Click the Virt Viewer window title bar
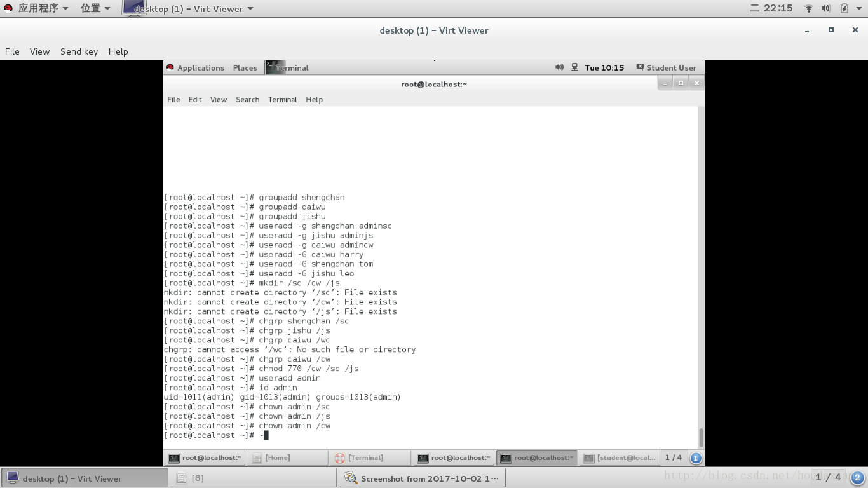Screen dimensions: 868x488 point(434,30)
